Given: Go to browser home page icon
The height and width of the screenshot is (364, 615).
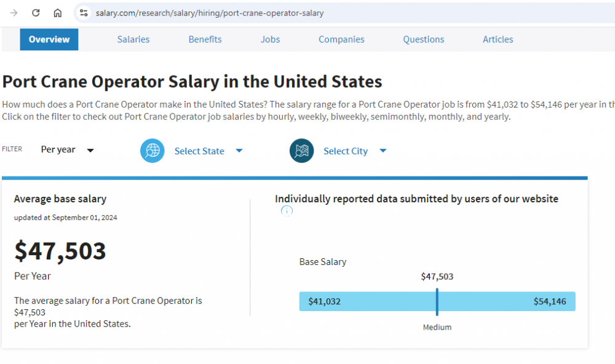Looking at the screenshot, I should 57,13.
